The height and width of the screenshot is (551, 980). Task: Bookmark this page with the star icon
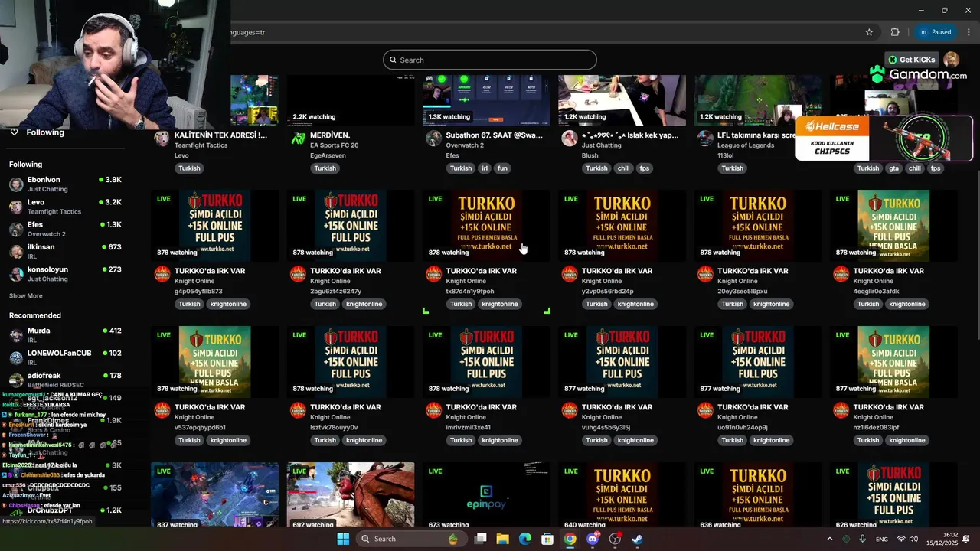(869, 32)
